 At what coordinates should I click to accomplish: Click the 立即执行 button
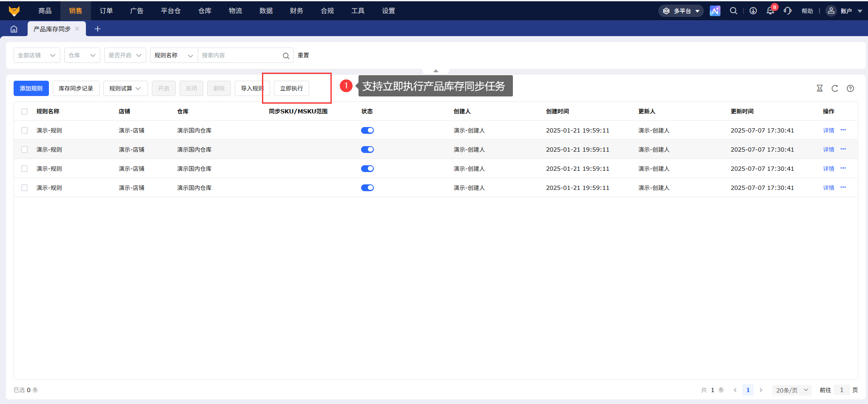(x=291, y=88)
